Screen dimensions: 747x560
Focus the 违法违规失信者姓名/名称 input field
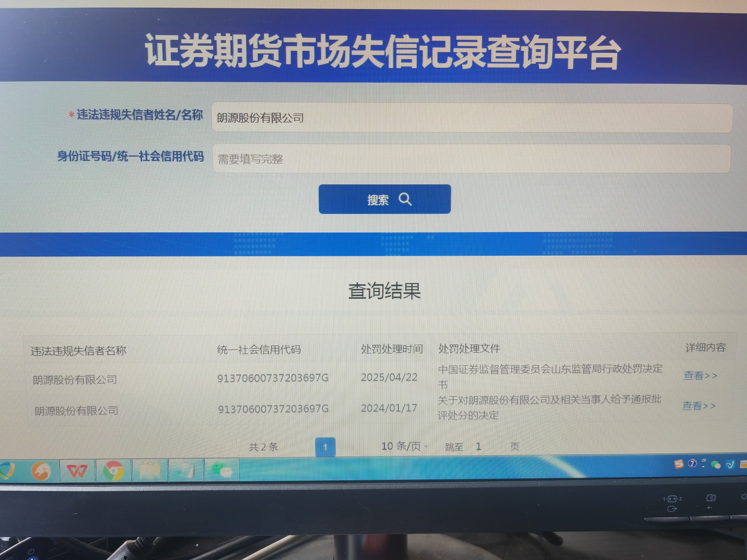click(x=472, y=118)
